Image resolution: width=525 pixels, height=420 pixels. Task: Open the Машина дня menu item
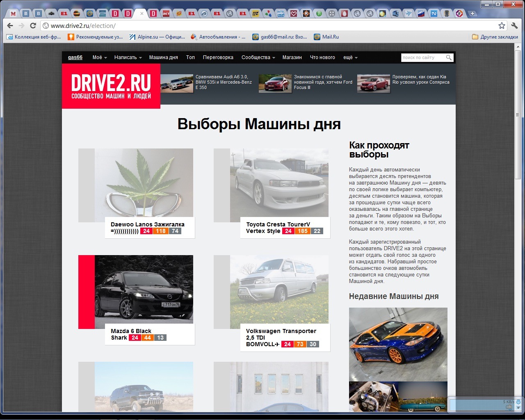(x=163, y=57)
